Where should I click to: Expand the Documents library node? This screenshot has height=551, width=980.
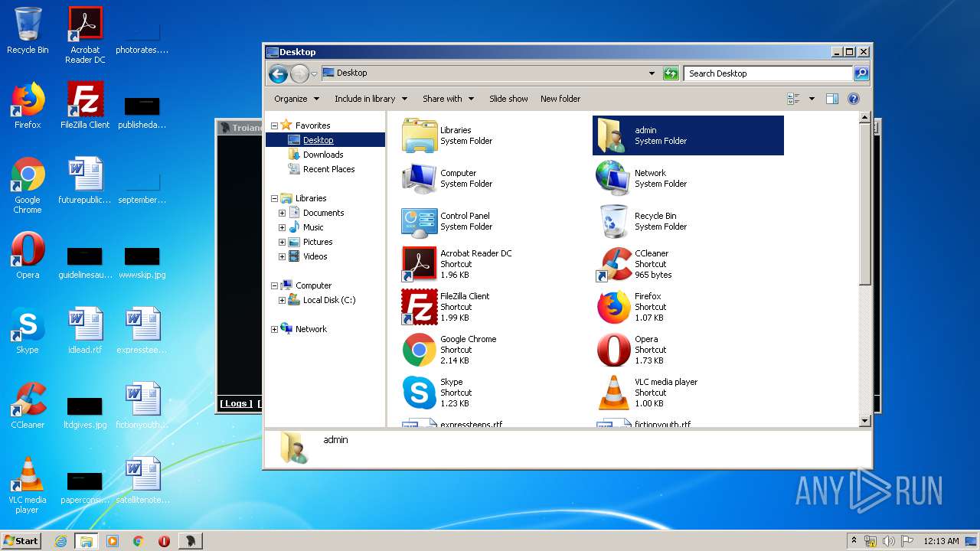[282, 213]
